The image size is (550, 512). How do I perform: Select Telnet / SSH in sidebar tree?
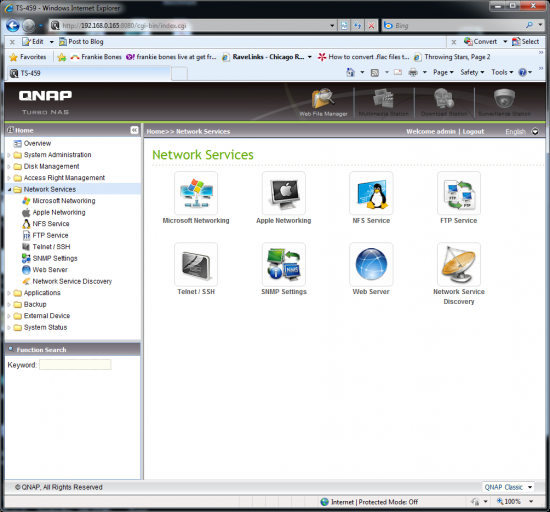click(x=51, y=247)
